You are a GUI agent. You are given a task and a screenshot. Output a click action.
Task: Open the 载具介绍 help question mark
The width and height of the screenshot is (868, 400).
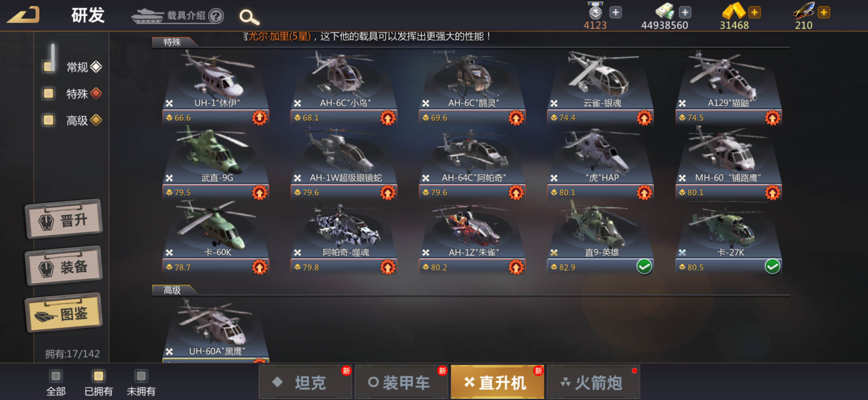(x=216, y=16)
